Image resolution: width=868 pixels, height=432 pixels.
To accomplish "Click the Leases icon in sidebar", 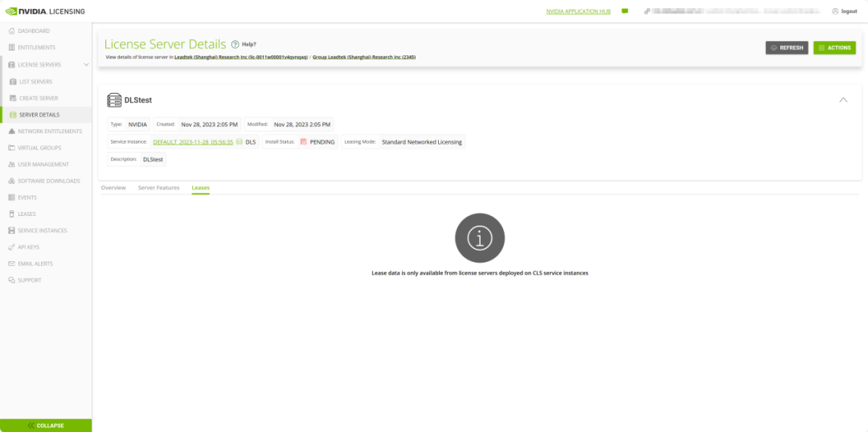I will [x=11, y=214].
